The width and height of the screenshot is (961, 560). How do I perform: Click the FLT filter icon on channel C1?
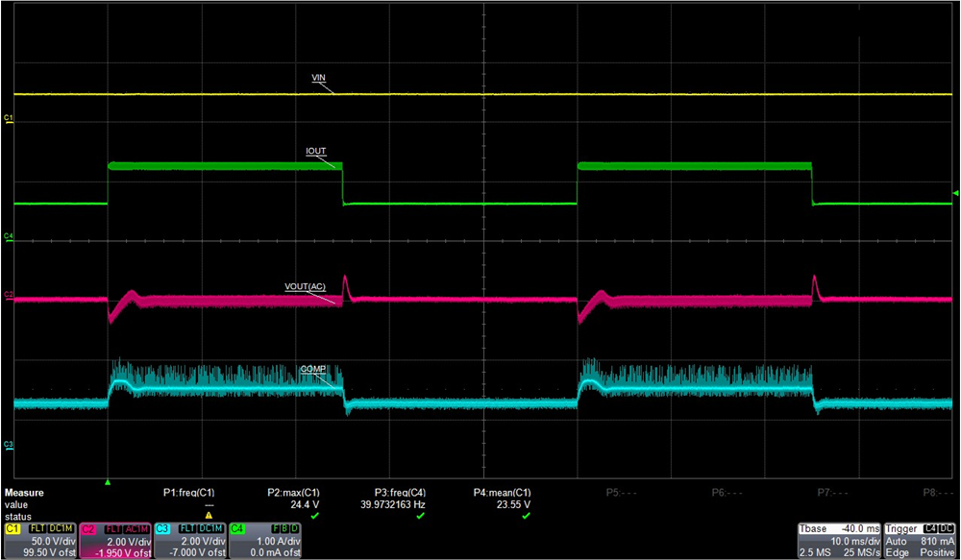point(37,527)
